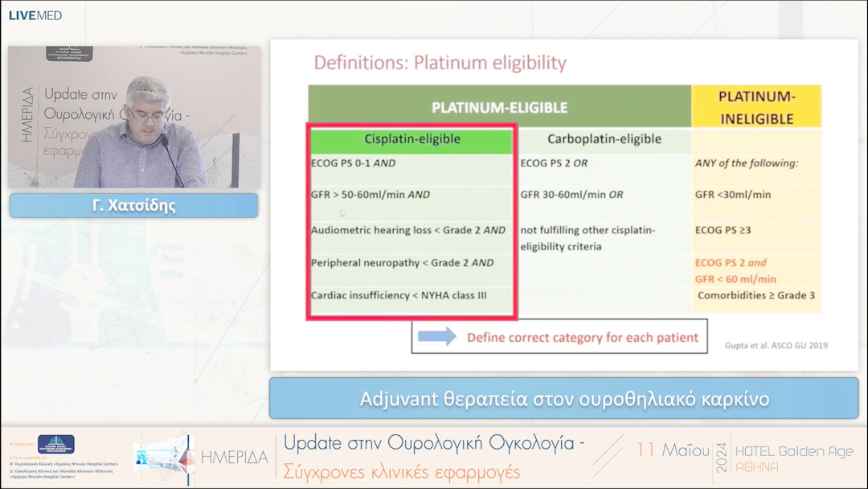Select the speaker video thumbnail
The image size is (868, 489).
(x=134, y=117)
